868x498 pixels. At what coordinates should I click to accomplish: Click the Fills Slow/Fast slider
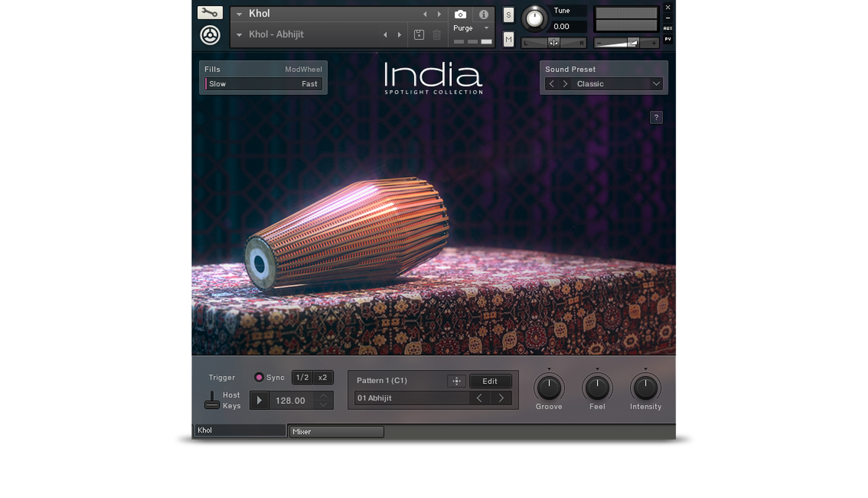pos(263,84)
